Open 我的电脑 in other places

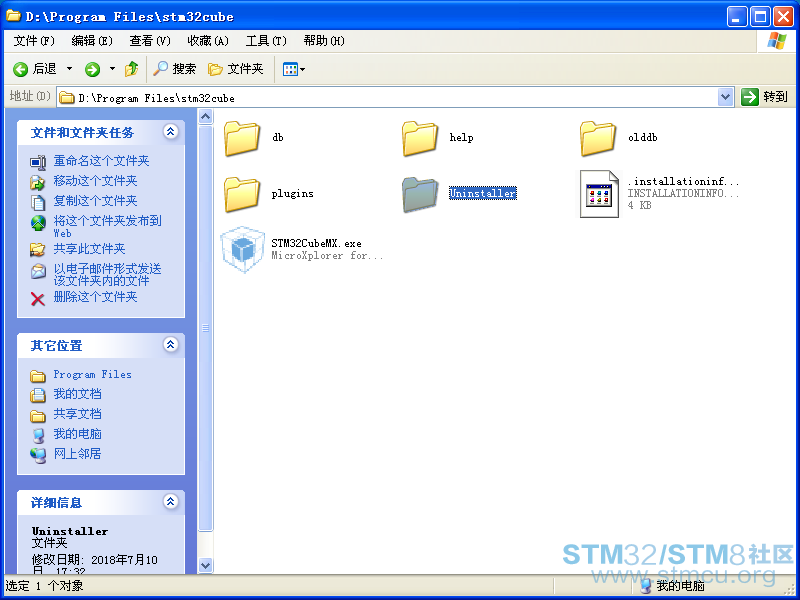pos(78,434)
